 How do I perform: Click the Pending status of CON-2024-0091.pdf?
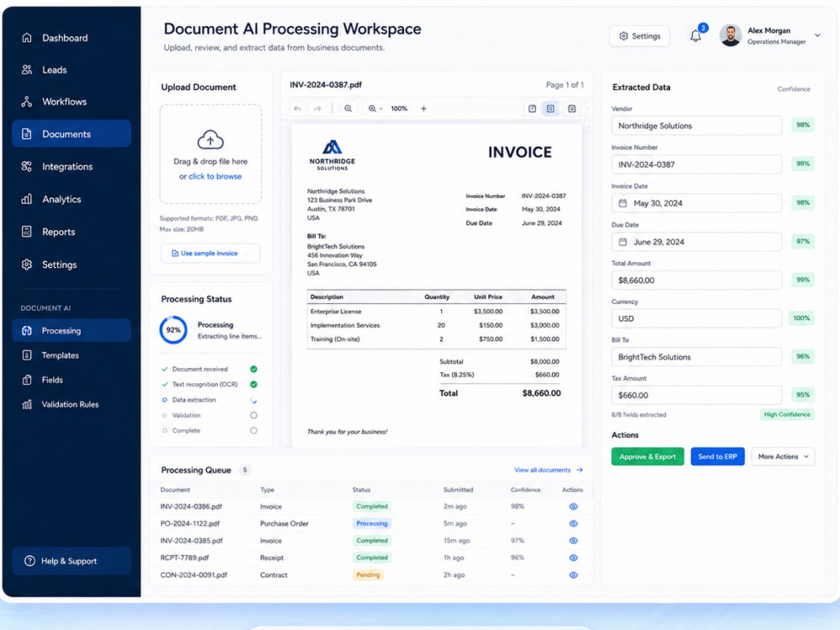click(368, 575)
